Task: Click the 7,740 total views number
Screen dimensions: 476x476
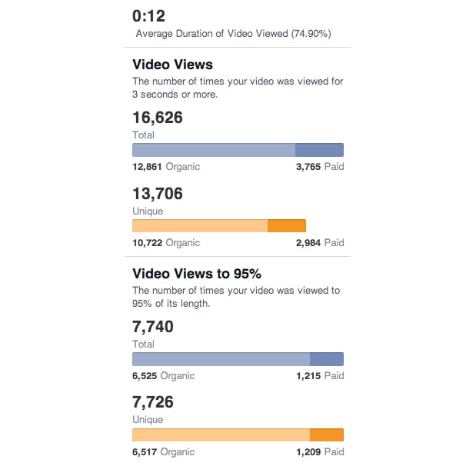Action: pos(153,327)
